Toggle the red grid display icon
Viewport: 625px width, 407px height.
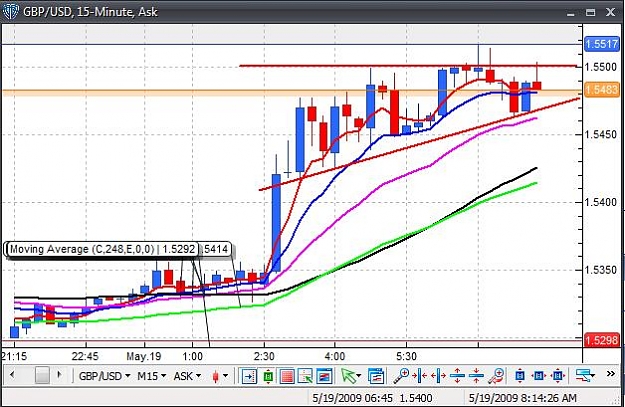click(x=287, y=376)
